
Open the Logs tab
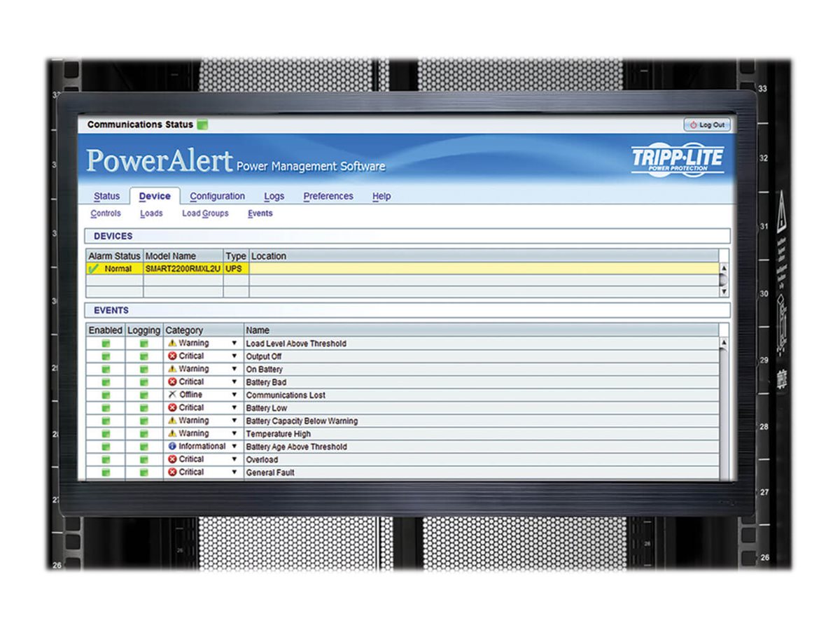click(x=274, y=197)
